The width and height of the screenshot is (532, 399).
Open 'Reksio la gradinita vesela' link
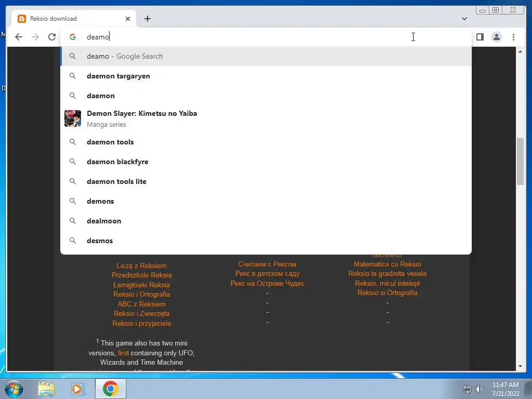click(388, 273)
